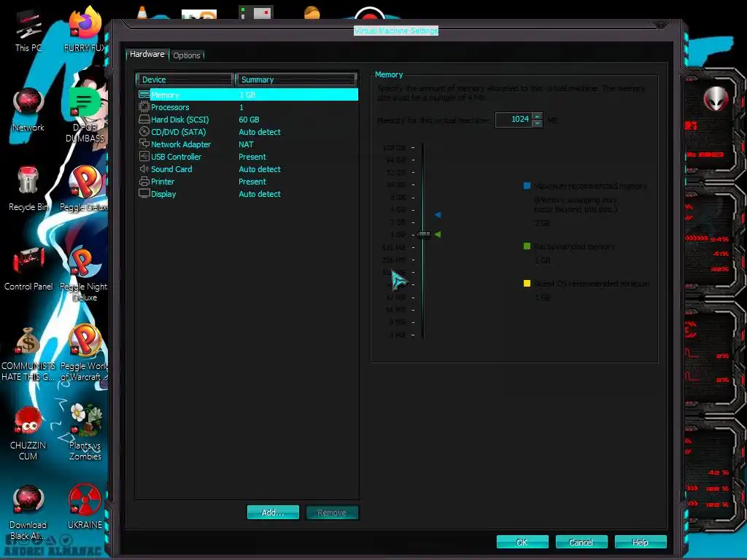Switch to the Options tab
This screenshot has height=560, width=747.
coord(186,55)
